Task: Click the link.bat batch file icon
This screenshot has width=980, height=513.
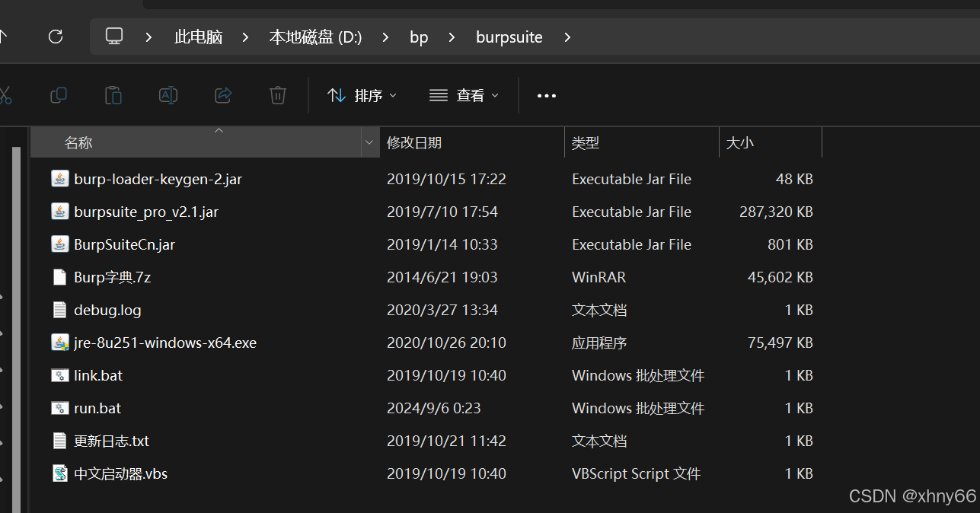Action: 59,375
